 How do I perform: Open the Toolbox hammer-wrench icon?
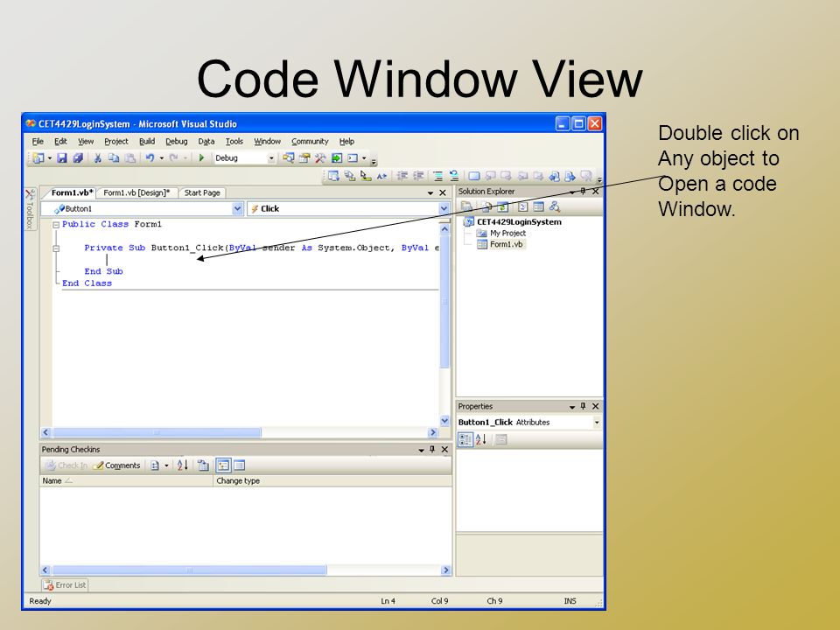(320, 158)
